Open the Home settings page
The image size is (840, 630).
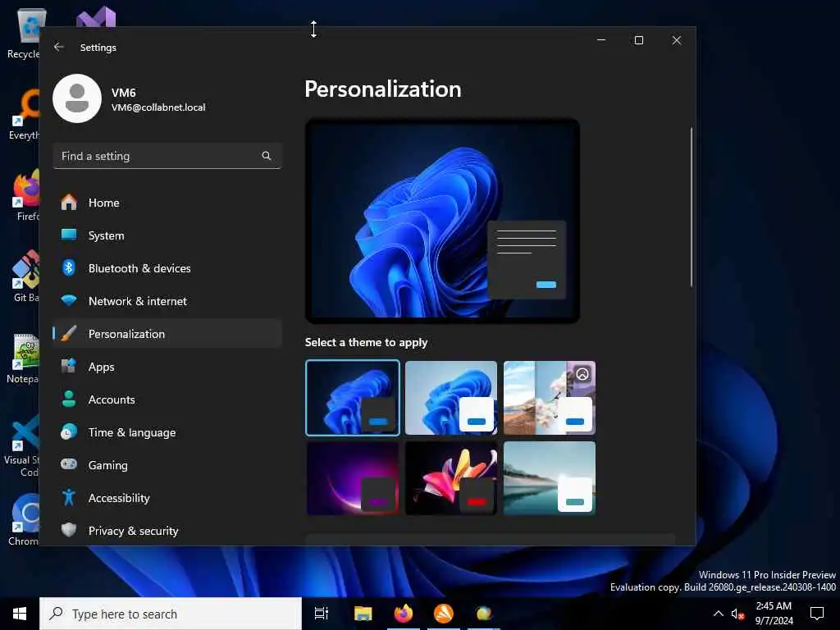click(x=167, y=203)
